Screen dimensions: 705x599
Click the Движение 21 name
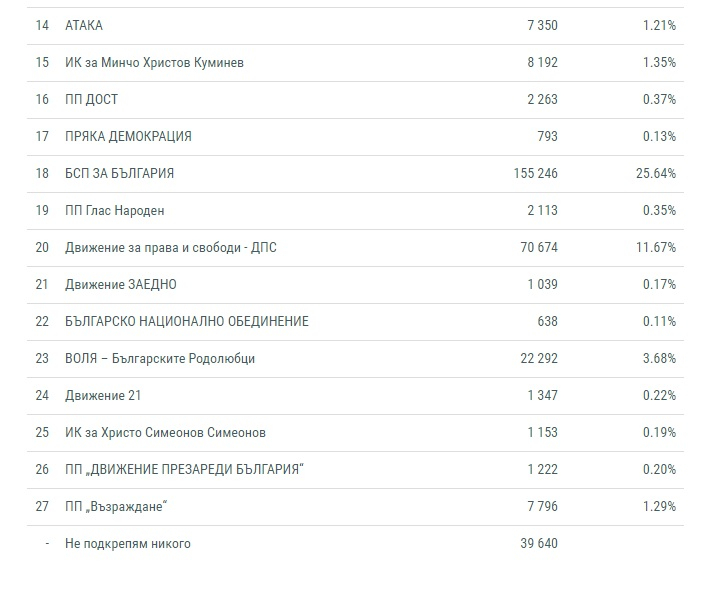coord(103,396)
